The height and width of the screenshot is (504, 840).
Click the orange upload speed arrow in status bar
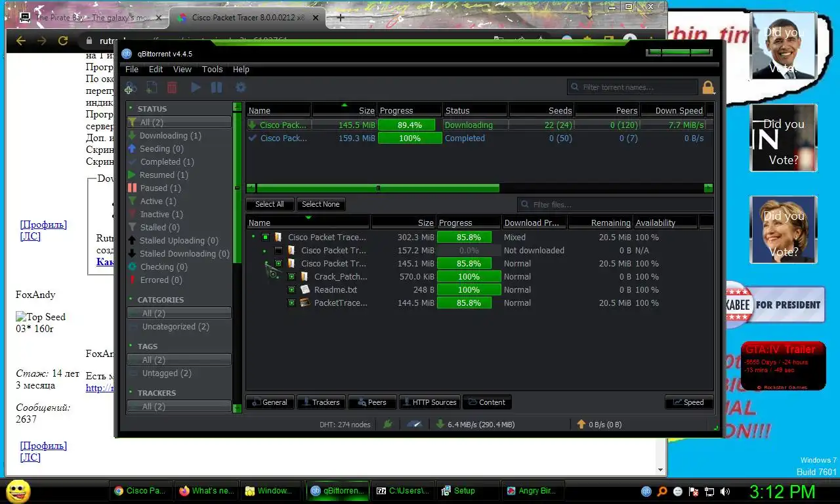(x=581, y=425)
